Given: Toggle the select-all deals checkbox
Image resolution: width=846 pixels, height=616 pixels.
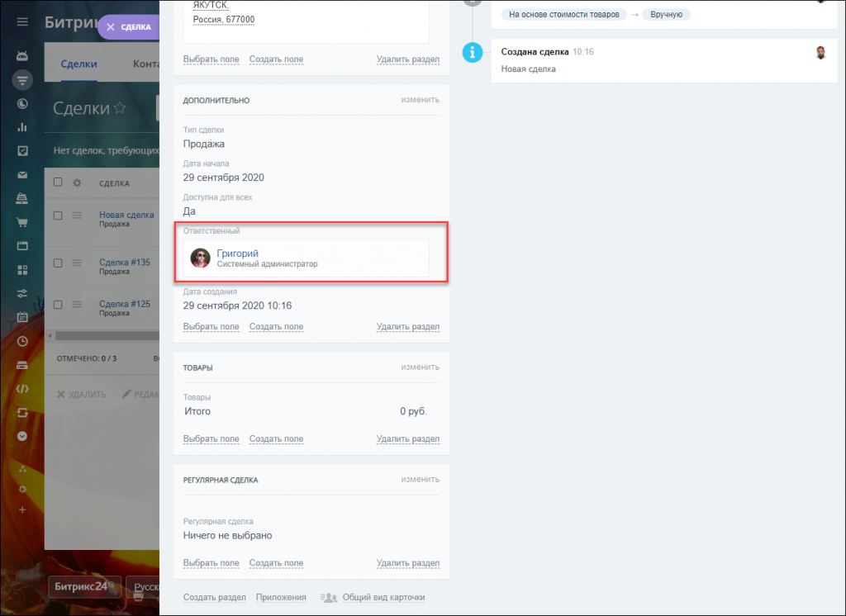Looking at the screenshot, I should click(58, 182).
